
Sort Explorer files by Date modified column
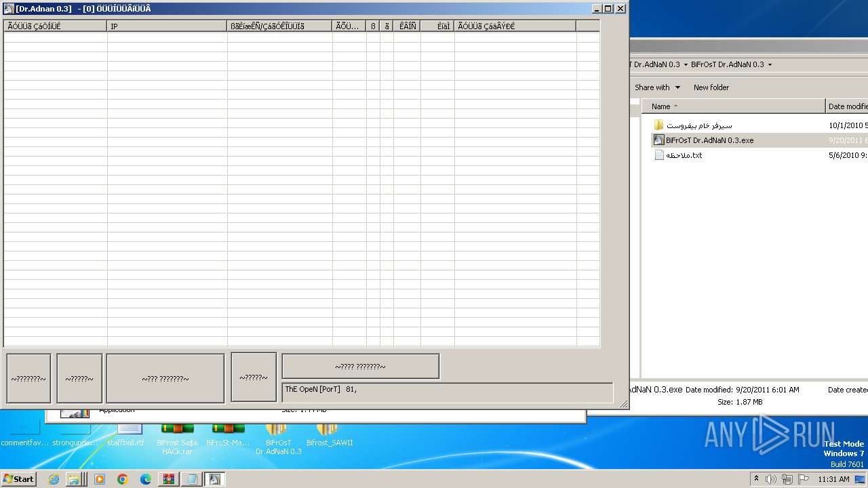[847, 106]
